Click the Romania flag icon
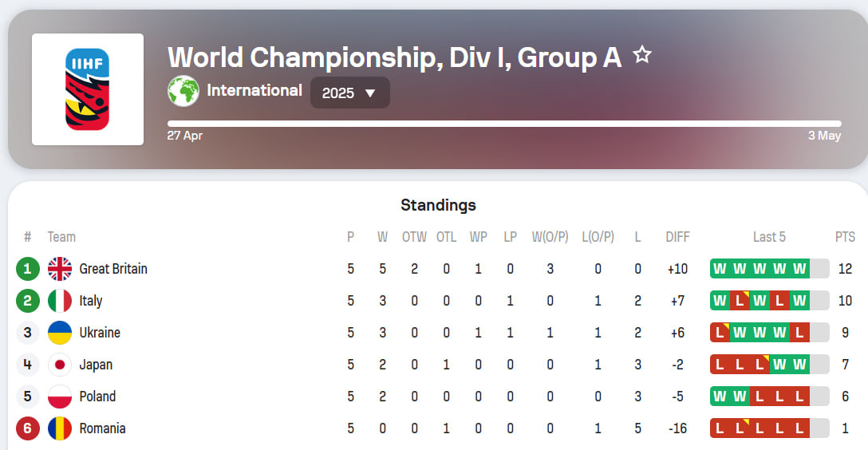The width and height of the screenshot is (868, 450). click(x=60, y=428)
